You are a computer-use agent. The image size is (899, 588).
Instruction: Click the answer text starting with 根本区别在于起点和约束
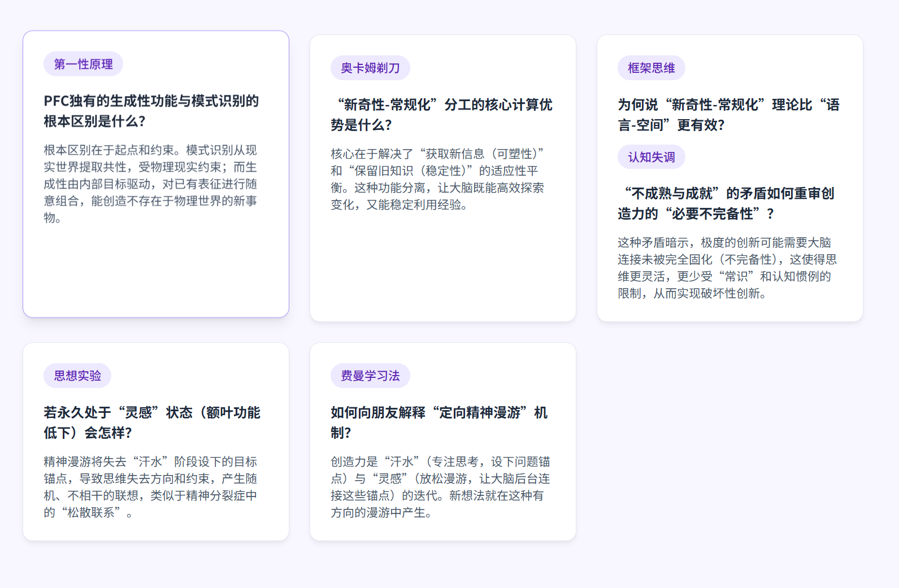point(150,184)
